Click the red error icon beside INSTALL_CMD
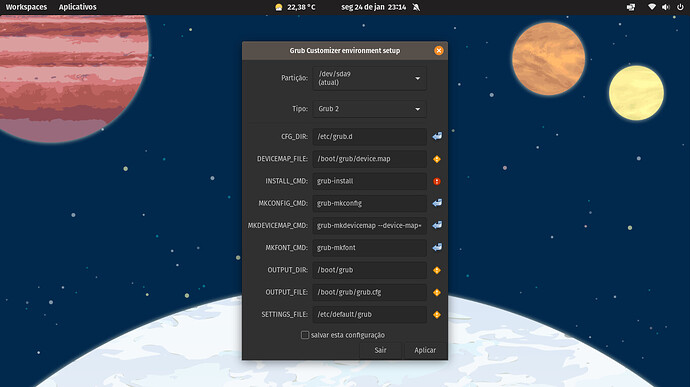This screenshot has height=387, width=690. pyautogui.click(x=437, y=181)
